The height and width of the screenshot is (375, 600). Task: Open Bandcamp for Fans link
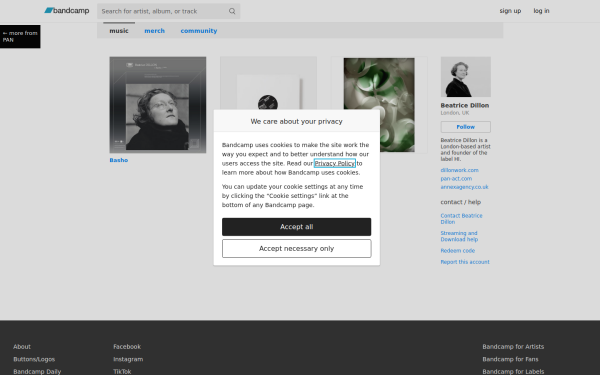(510, 359)
